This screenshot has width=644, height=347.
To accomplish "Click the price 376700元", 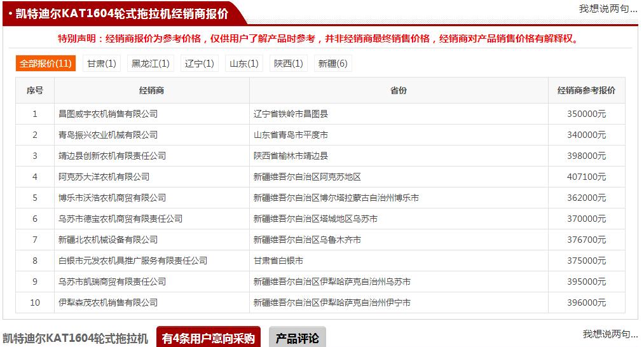I will [587, 240].
